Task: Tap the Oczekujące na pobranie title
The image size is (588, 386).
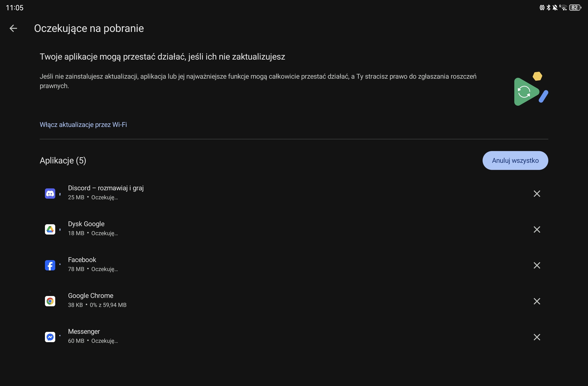Action: click(89, 28)
